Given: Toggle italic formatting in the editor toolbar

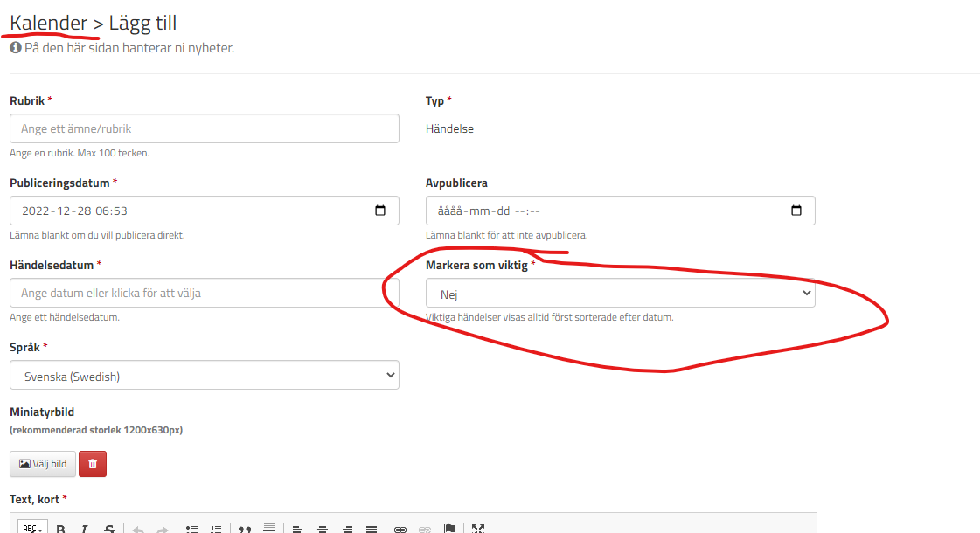Looking at the screenshot, I should [85, 529].
